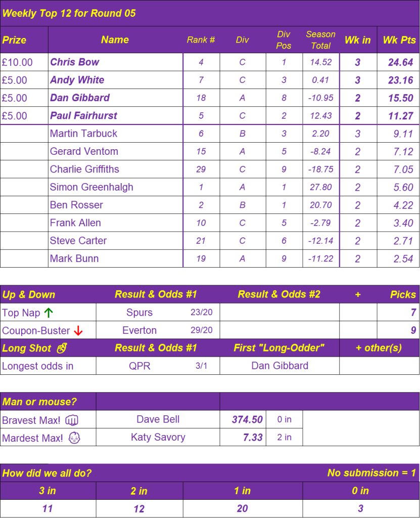Click the Picks column header

(x=403, y=295)
